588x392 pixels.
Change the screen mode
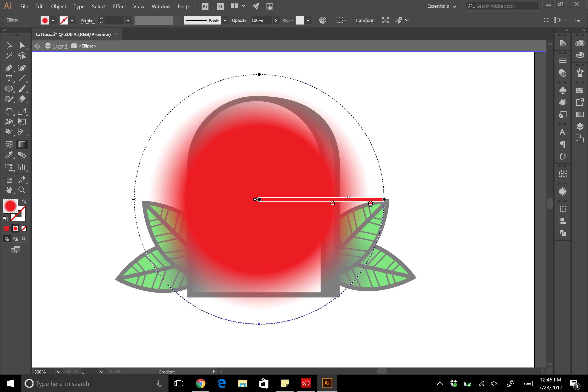(15, 250)
